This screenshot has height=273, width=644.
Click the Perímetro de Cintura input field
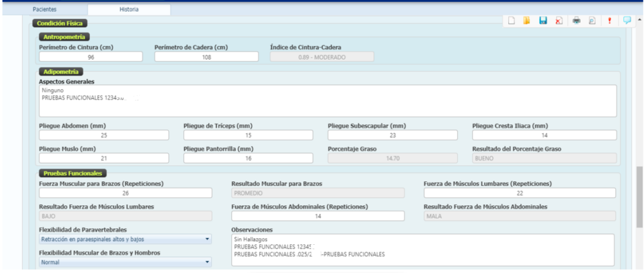coord(91,57)
